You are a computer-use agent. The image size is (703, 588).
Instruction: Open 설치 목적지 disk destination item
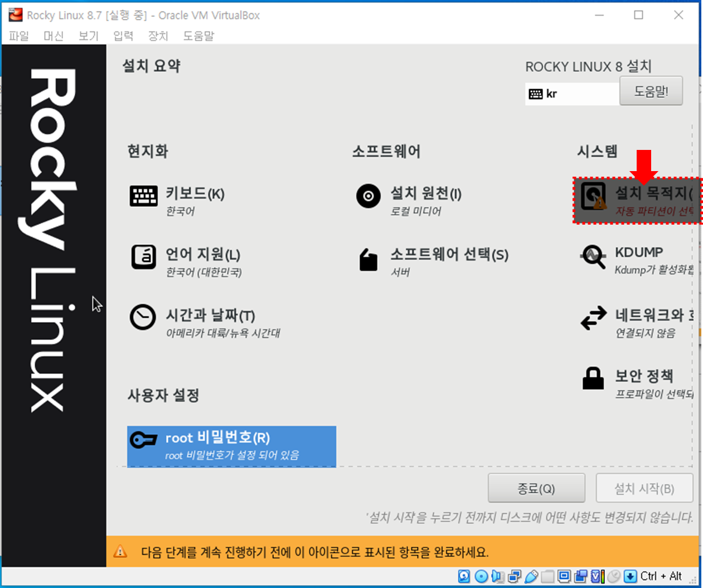(637, 201)
